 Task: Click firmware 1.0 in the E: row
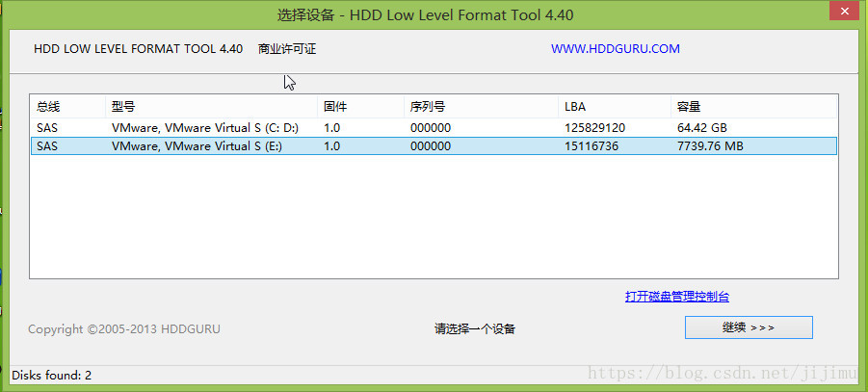331,146
